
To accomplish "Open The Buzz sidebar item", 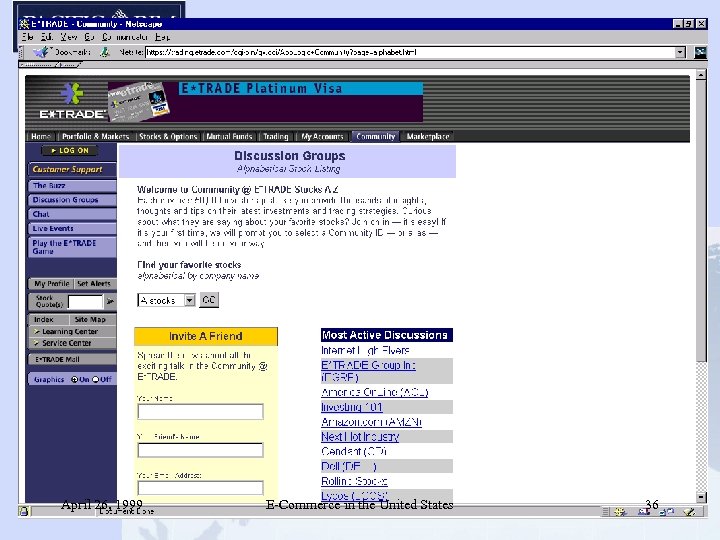I will (x=72, y=186).
